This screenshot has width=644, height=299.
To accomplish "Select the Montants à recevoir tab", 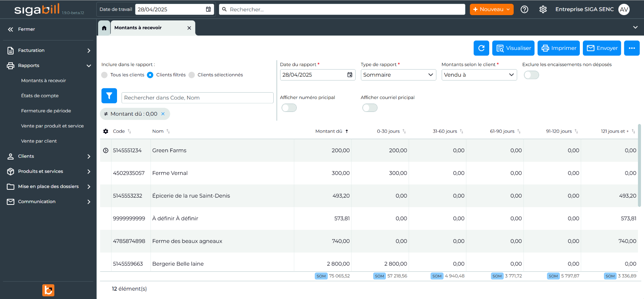I will click(153, 28).
